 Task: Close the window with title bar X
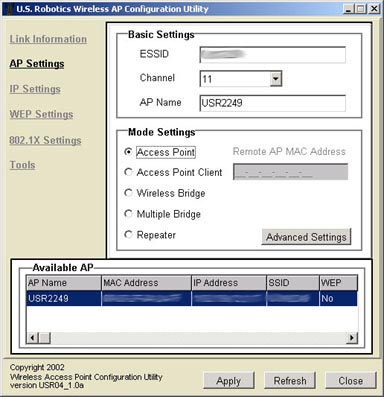tap(374, 9)
